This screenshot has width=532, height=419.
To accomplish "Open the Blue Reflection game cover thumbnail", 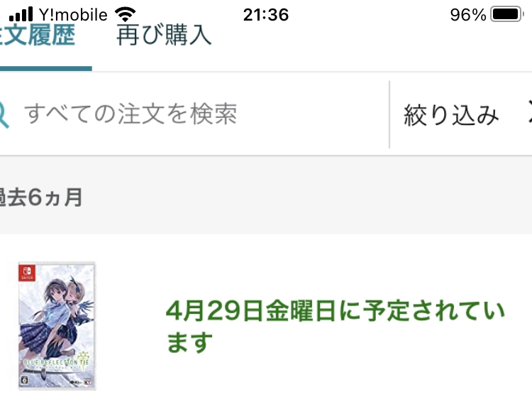I will 57,325.
